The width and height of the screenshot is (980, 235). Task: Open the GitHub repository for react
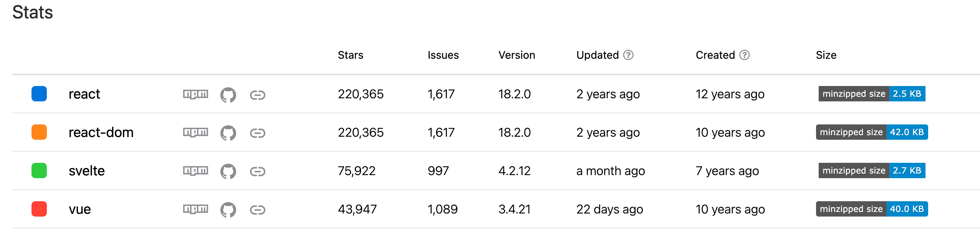point(228,94)
